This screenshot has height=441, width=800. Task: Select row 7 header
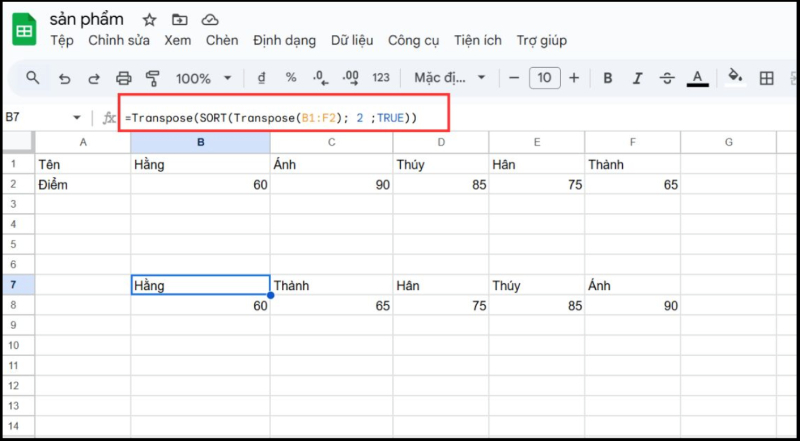18,285
